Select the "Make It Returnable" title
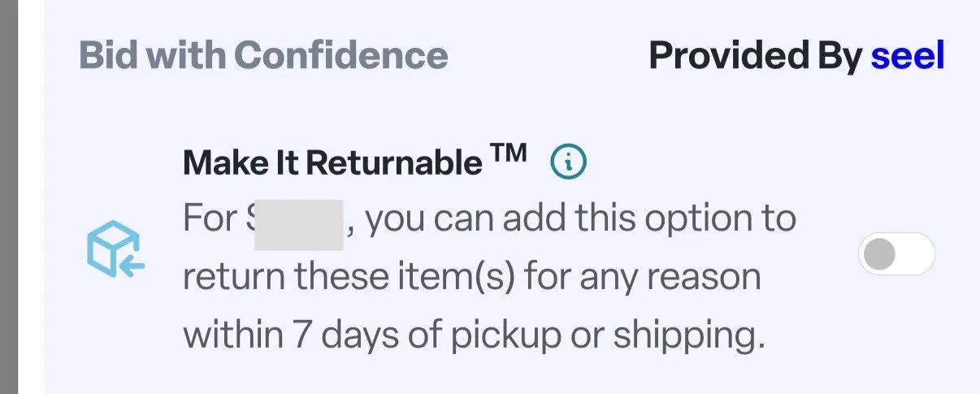This screenshot has width=980, height=394. click(x=332, y=162)
